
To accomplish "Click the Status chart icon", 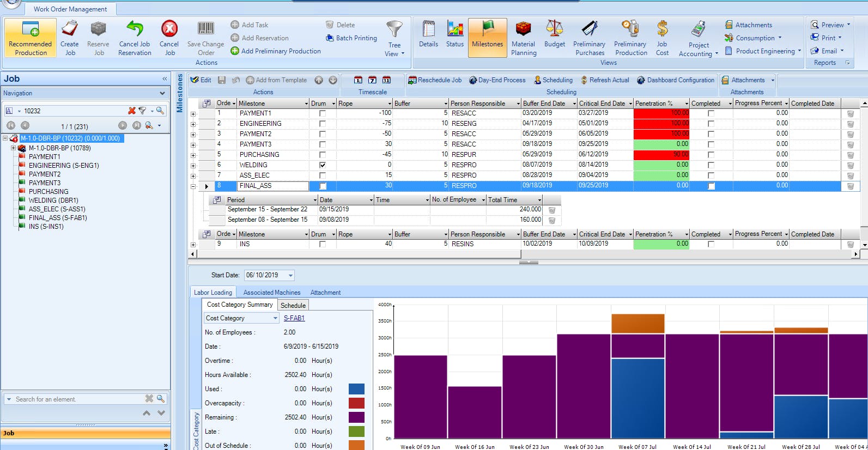I will [x=455, y=29].
